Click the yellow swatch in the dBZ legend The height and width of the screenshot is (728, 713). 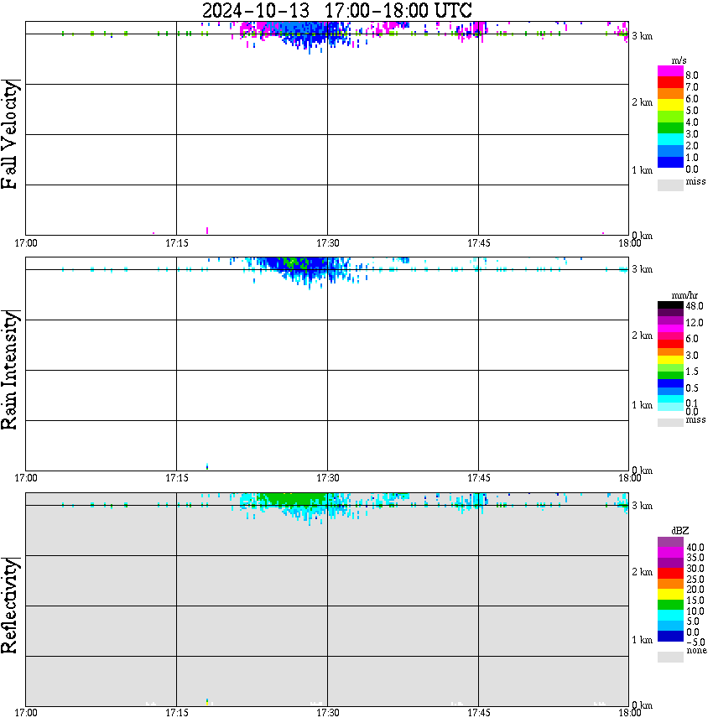tap(670, 595)
